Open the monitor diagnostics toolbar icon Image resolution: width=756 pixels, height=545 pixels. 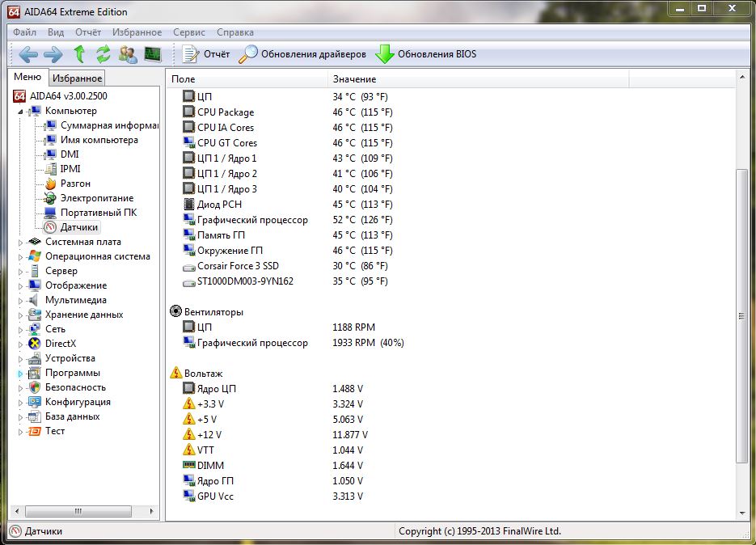[x=153, y=54]
